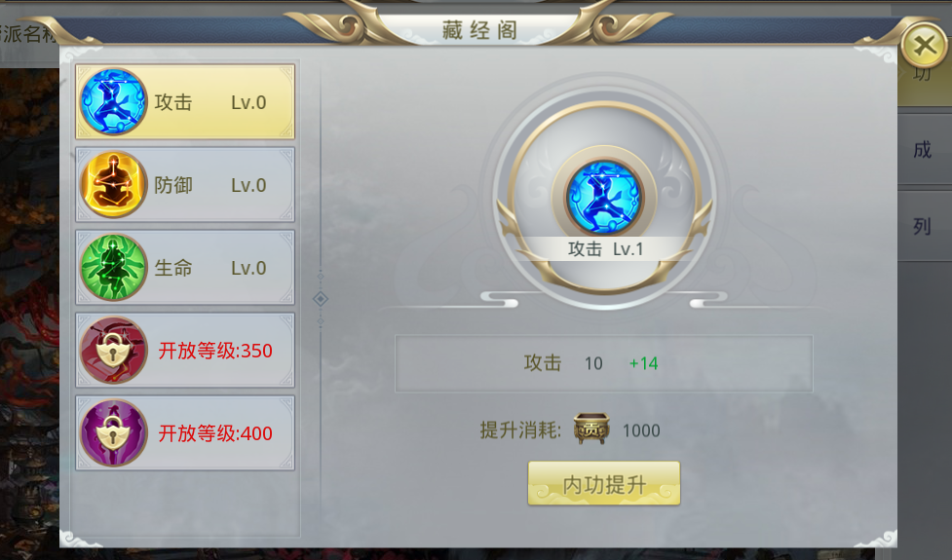Click the bronze cauldron contribution cost icon
Screen dimensions: 952x560
tap(591, 429)
